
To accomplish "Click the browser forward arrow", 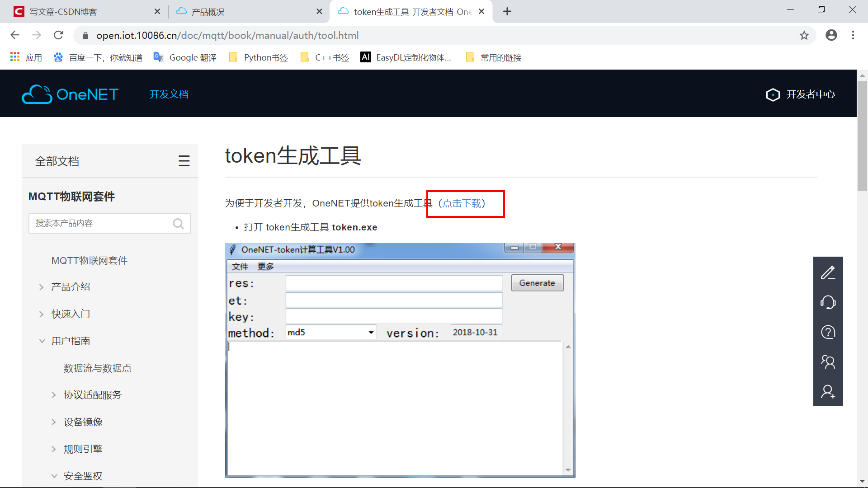I will pyautogui.click(x=37, y=35).
